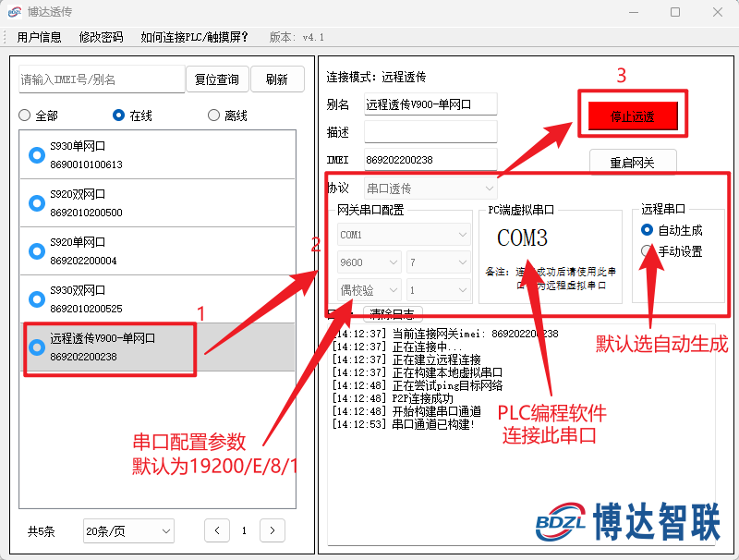Screen dimensions: 739x560
Task: Select the 自动生成 radio button
Action: (648, 229)
